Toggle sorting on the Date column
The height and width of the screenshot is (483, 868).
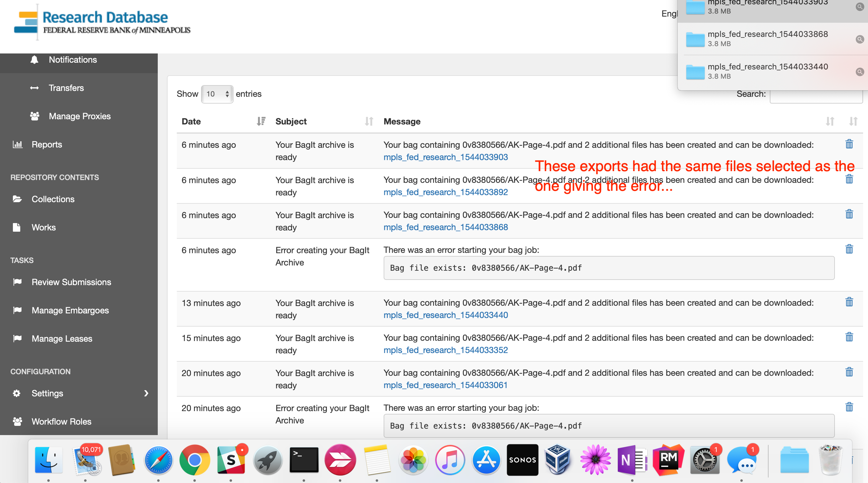coord(261,121)
